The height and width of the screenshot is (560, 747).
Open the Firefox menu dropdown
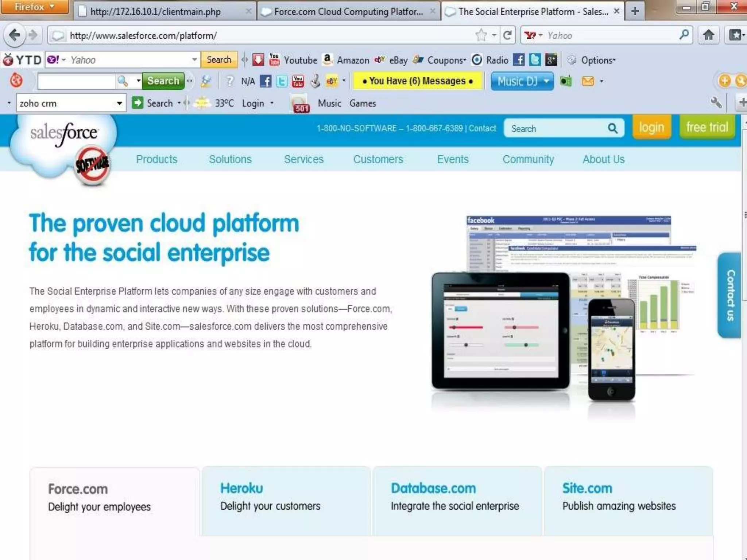pyautogui.click(x=34, y=7)
